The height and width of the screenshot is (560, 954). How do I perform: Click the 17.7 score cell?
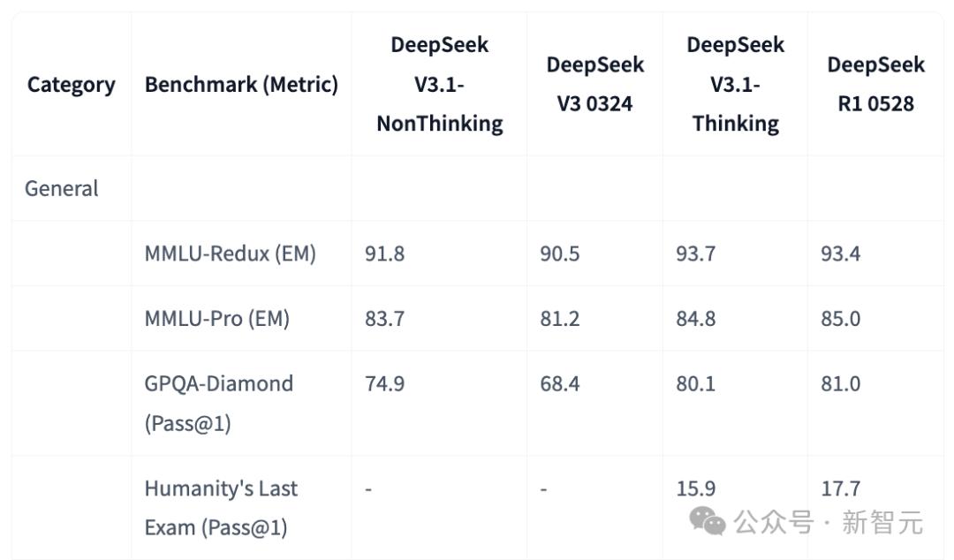click(x=840, y=488)
